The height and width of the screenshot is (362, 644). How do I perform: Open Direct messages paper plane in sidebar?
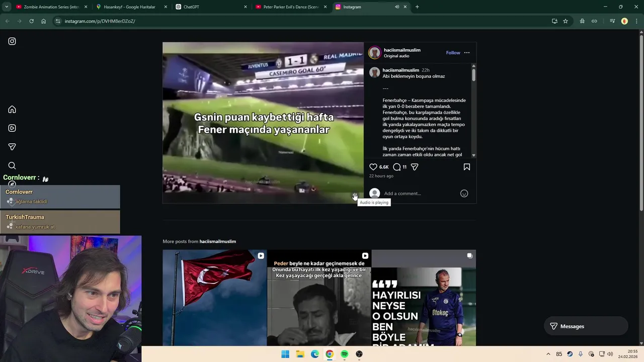[12, 147]
